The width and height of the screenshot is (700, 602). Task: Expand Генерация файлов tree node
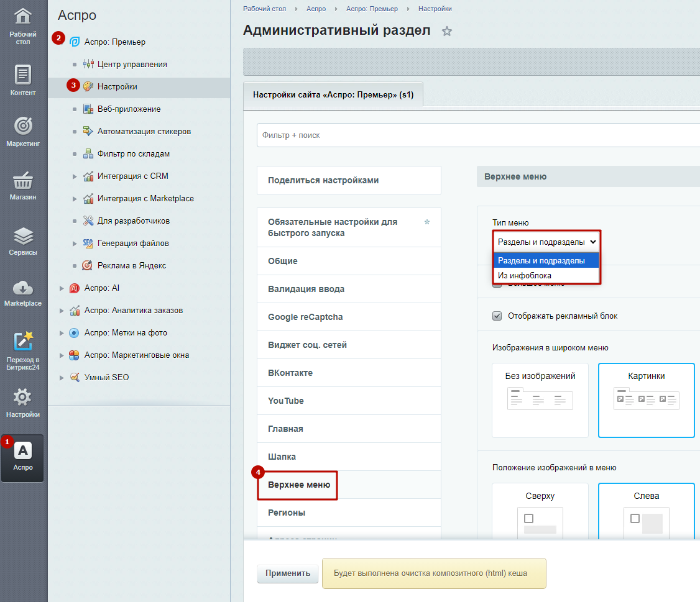tap(75, 243)
